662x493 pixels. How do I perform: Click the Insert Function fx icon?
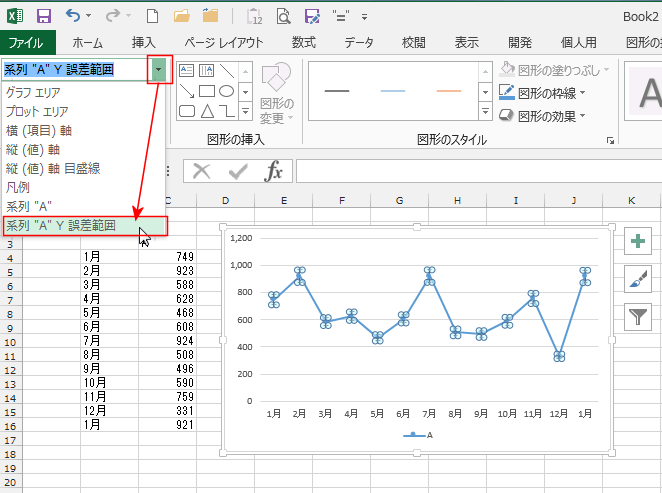tap(274, 171)
